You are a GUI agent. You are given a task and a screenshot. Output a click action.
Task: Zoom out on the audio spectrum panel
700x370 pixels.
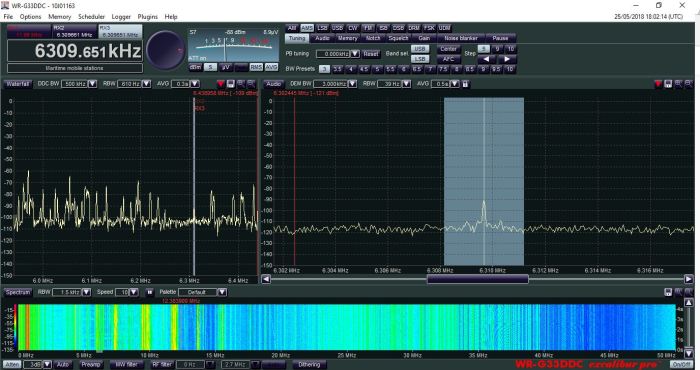[688, 83]
